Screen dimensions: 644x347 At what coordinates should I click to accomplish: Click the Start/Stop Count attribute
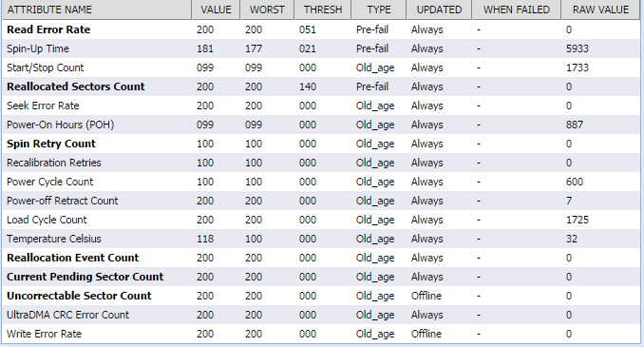tap(46, 67)
